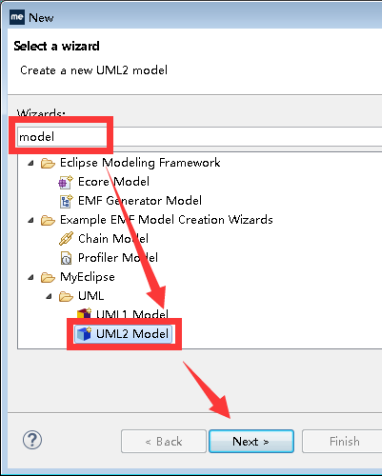The height and width of the screenshot is (476, 382).
Task: Click the UML2 Model blue cube icon
Action: tap(84, 334)
